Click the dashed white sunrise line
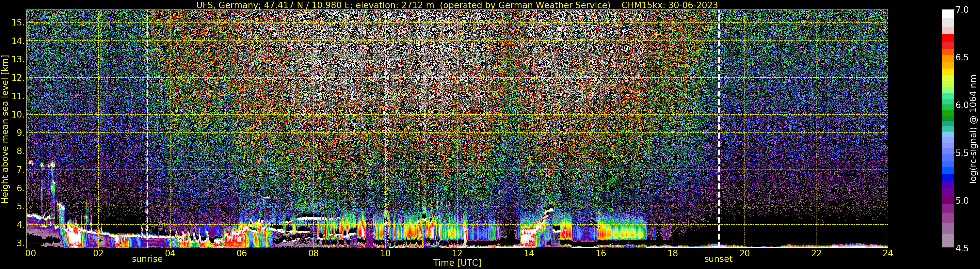 [x=147, y=129]
